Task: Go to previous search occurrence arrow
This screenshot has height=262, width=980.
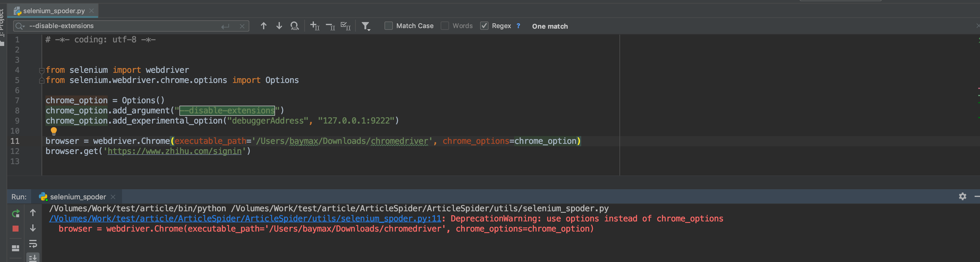Action: (263, 26)
